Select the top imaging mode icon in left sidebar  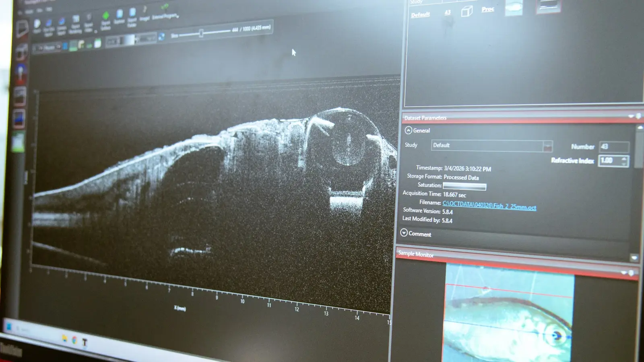22,28
